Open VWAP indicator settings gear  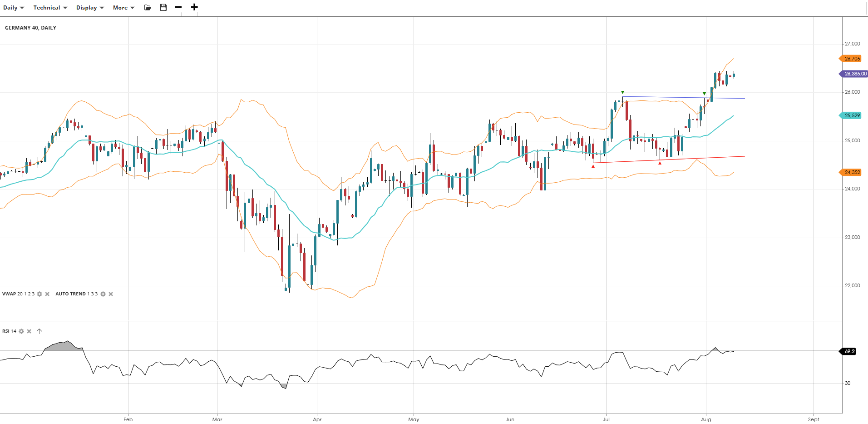tap(39, 294)
